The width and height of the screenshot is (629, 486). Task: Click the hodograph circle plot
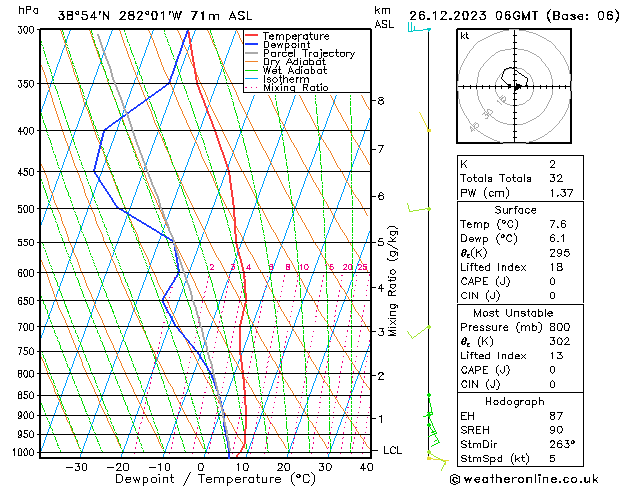coord(517,87)
